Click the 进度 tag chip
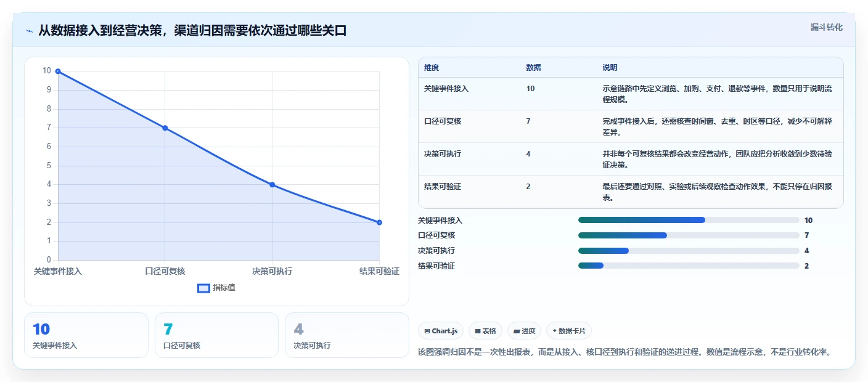The width and height of the screenshot is (868, 382). point(524,331)
